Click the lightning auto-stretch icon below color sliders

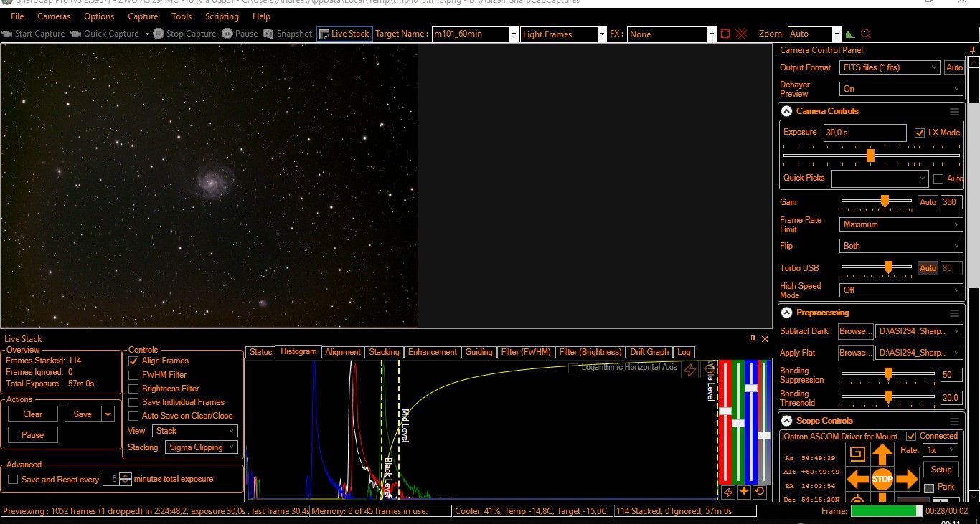[727, 492]
